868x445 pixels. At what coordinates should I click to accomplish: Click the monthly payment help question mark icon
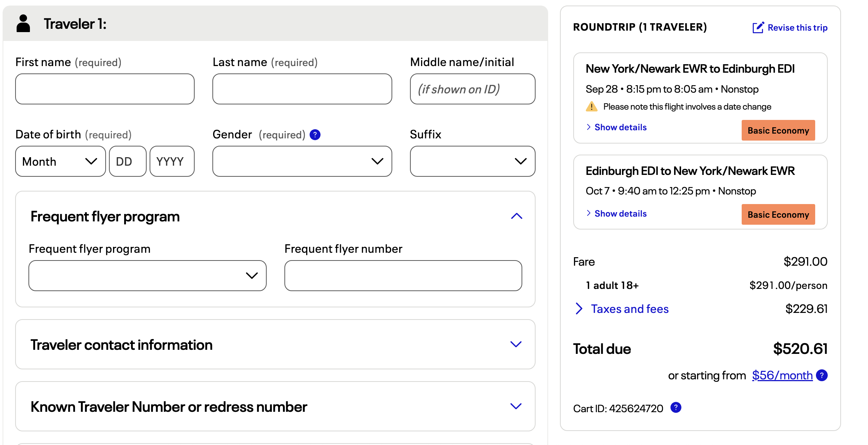tap(822, 376)
